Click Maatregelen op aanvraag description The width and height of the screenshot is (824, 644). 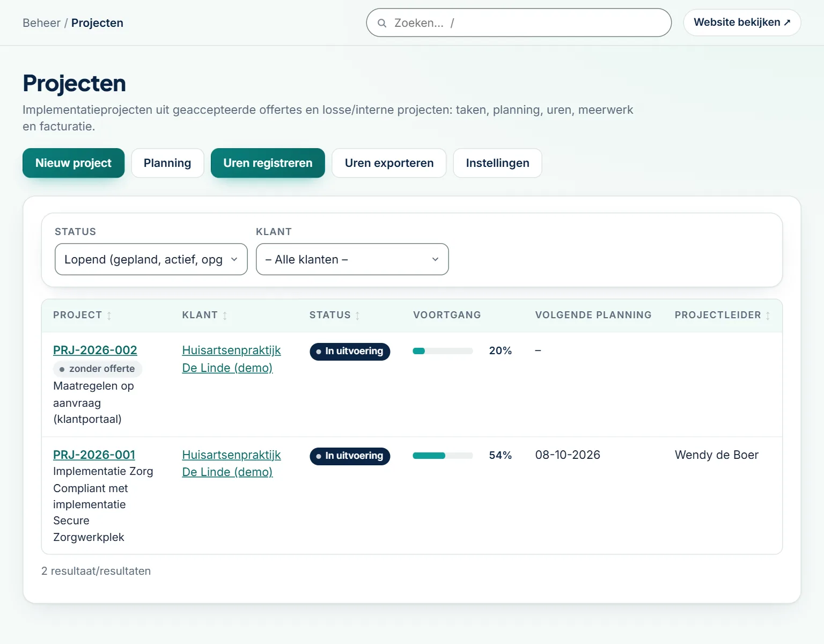click(93, 402)
